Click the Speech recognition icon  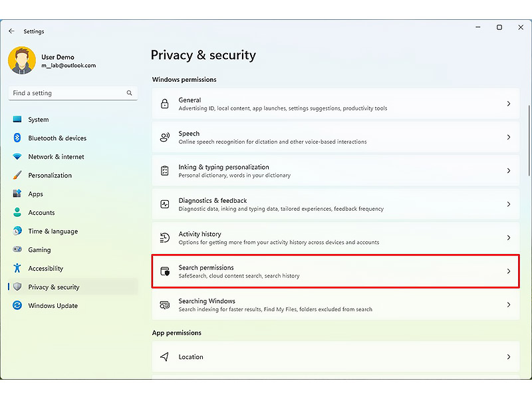pos(165,138)
